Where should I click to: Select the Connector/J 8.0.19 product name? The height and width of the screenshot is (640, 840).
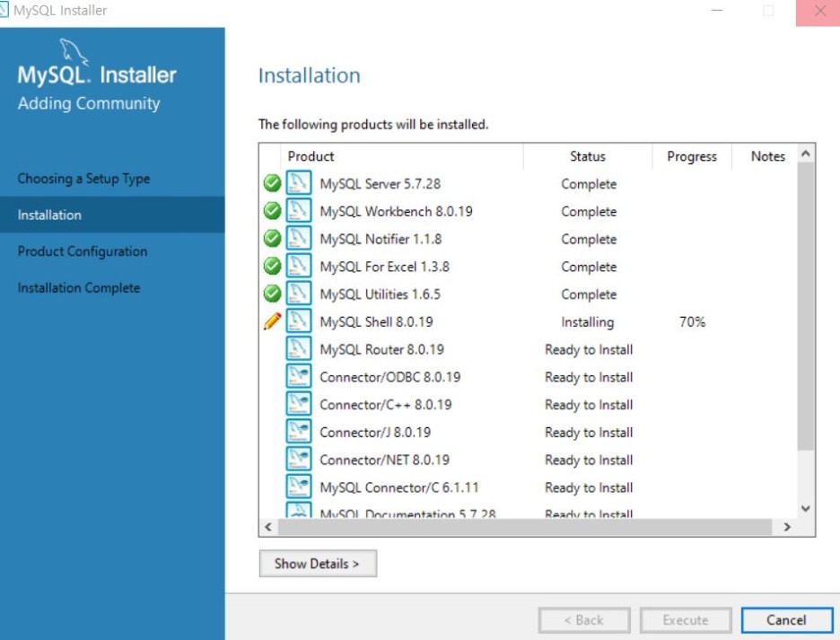[x=375, y=432]
